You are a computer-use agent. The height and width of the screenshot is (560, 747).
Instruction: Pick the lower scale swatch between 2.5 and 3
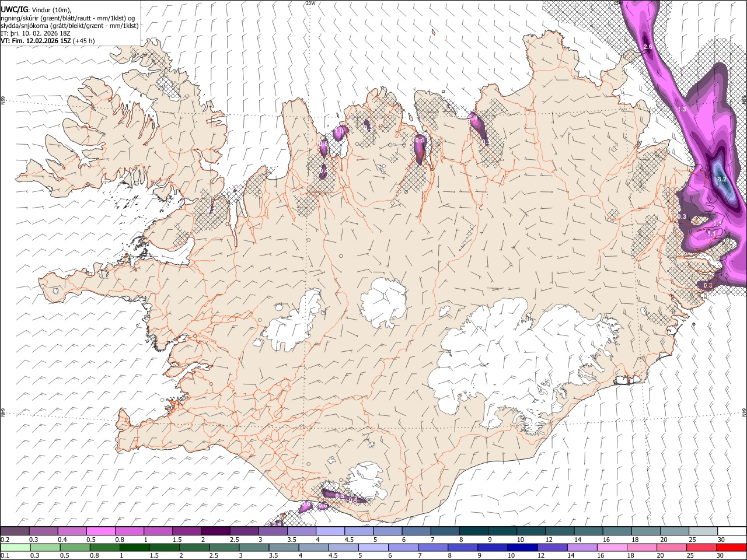click(x=224, y=547)
